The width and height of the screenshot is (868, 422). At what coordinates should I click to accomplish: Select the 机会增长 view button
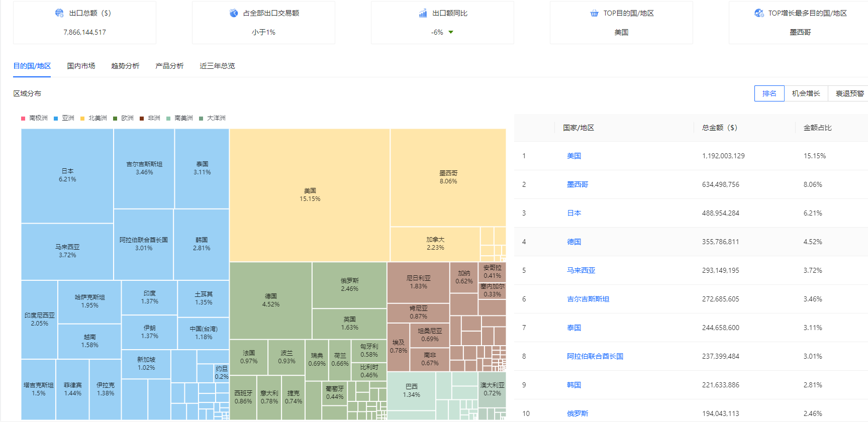click(x=806, y=93)
